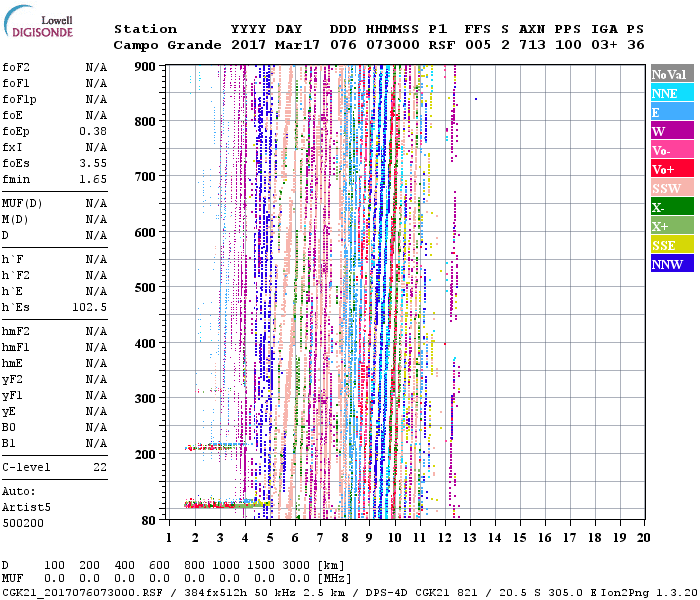
Task: Click the IGA value 03+
Action: [x=604, y=45]
